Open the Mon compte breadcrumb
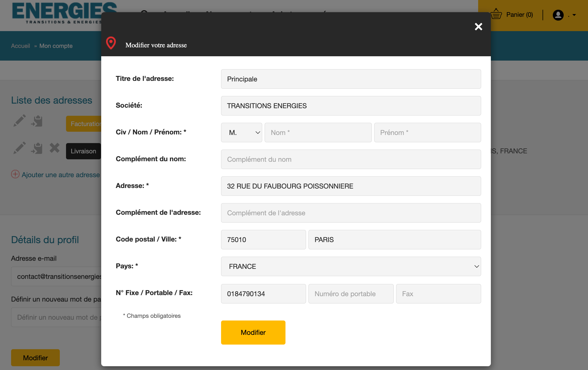 point(56,46)
